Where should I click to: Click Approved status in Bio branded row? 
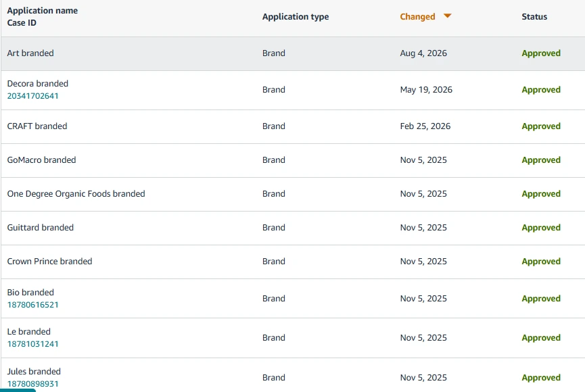click(541, 299)
